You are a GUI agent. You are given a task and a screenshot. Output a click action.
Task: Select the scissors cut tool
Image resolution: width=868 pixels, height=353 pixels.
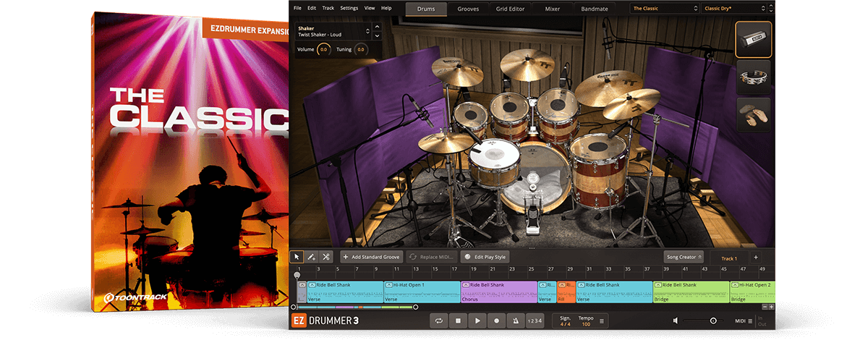click(326, 257)
